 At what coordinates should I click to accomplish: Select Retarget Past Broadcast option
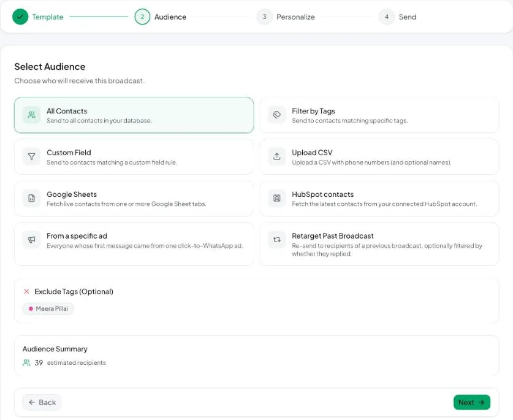[x=379, y=244]
